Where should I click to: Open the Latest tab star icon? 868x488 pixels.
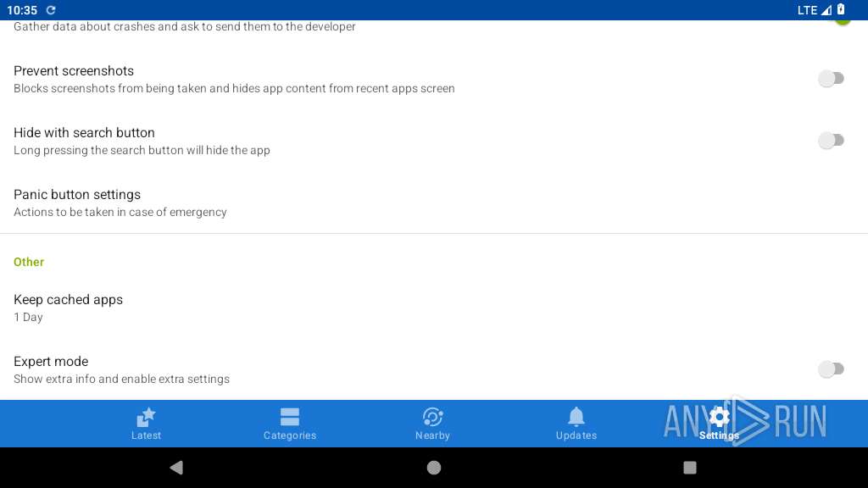[x=146, y=417]
